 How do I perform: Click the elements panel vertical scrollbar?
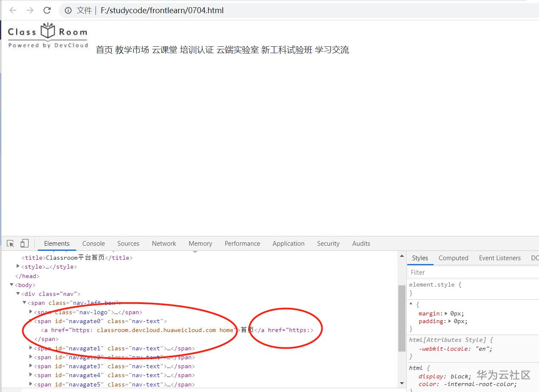click(402, 319)
